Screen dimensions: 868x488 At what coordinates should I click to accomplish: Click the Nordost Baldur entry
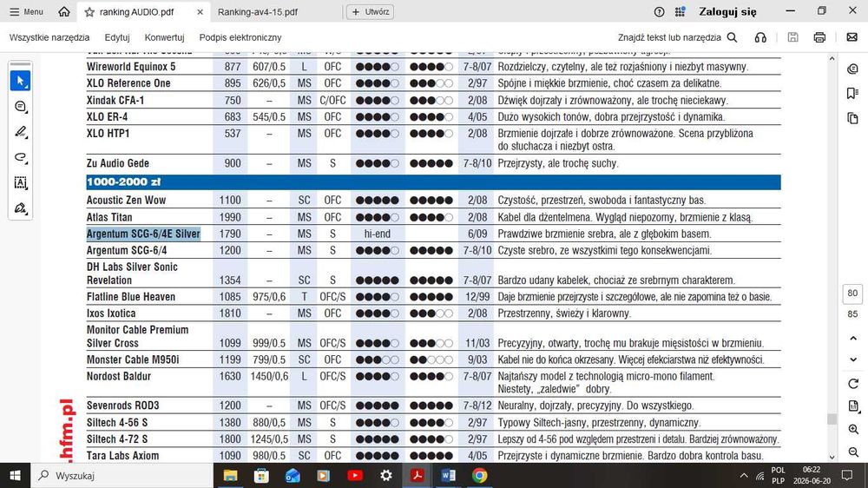(x=118, y=376)
